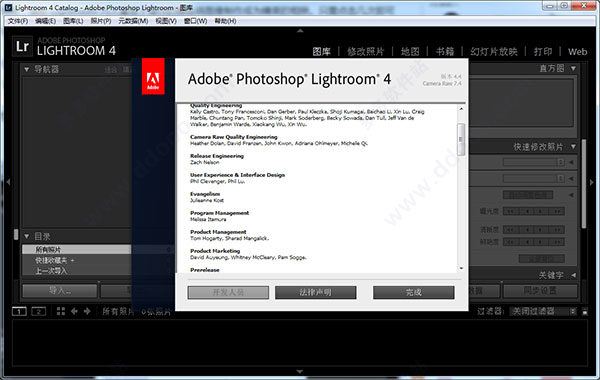600x380 pixels.
Task: Select 所有照片 in the catalog list
Action: click(76, 250)
